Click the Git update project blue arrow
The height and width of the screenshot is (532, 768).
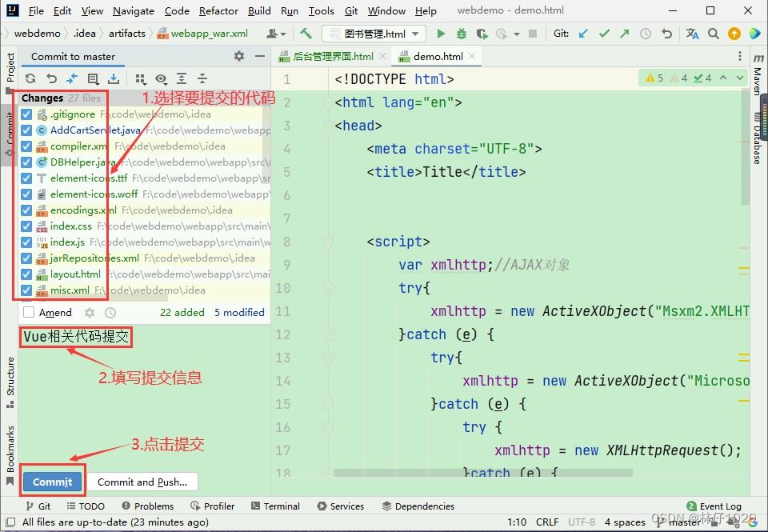point(583,34)
